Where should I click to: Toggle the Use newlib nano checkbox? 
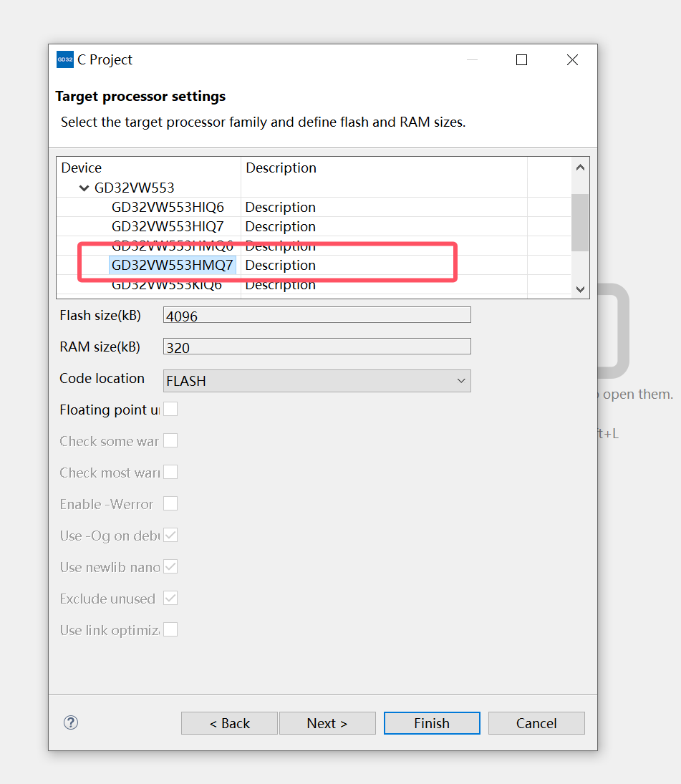pos(170,567)
